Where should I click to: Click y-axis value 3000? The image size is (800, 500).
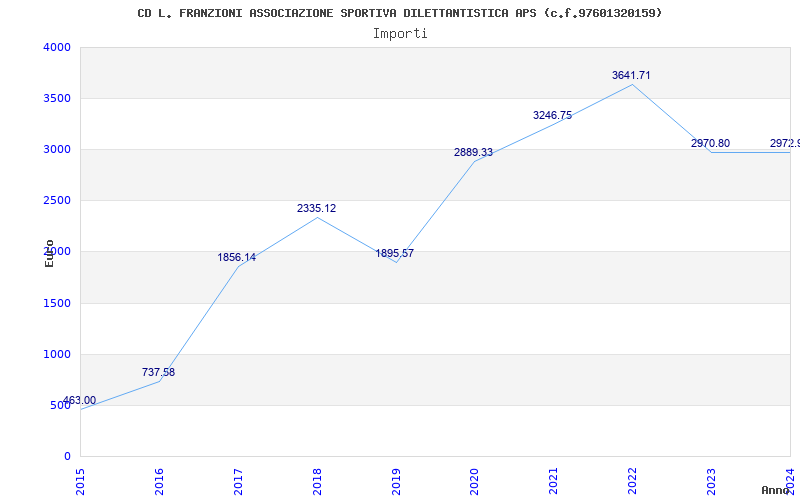57,149
